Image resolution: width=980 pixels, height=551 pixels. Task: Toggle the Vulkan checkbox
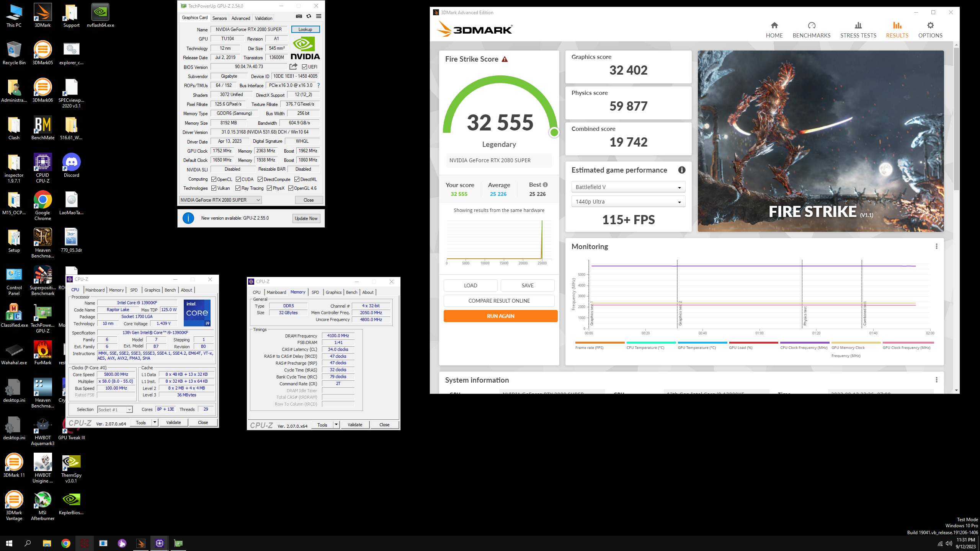pos(214,188)
